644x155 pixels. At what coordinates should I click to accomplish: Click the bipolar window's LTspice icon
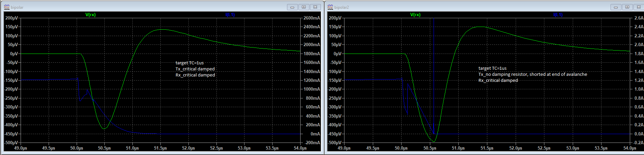point(7,7)
